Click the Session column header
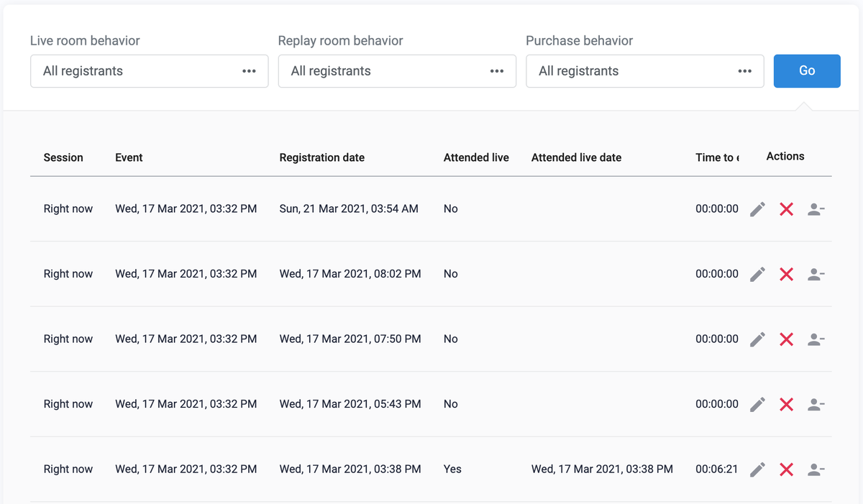The height and width of the screenshot is (504, 863). click(63, 157)
